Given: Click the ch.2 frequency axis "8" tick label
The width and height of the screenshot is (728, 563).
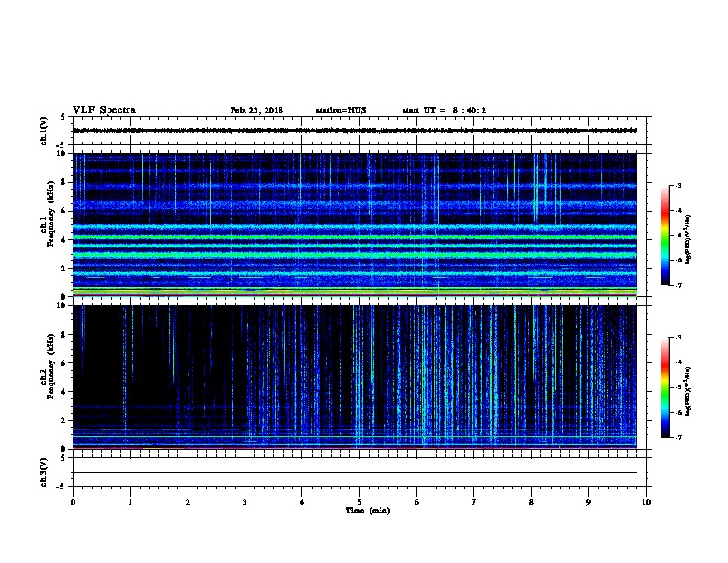Looking at the screenshot, I should pos(63,335).
